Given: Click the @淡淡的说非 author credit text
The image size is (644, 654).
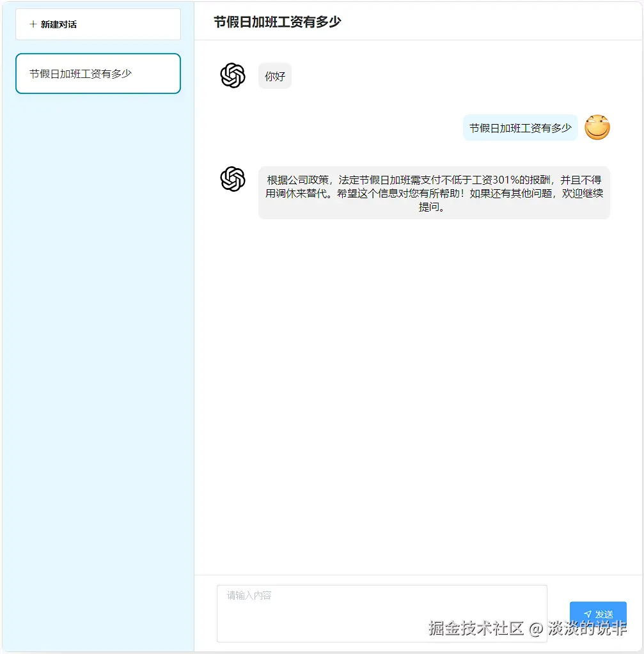Looking at the screenshot, I should pos(579,629).
